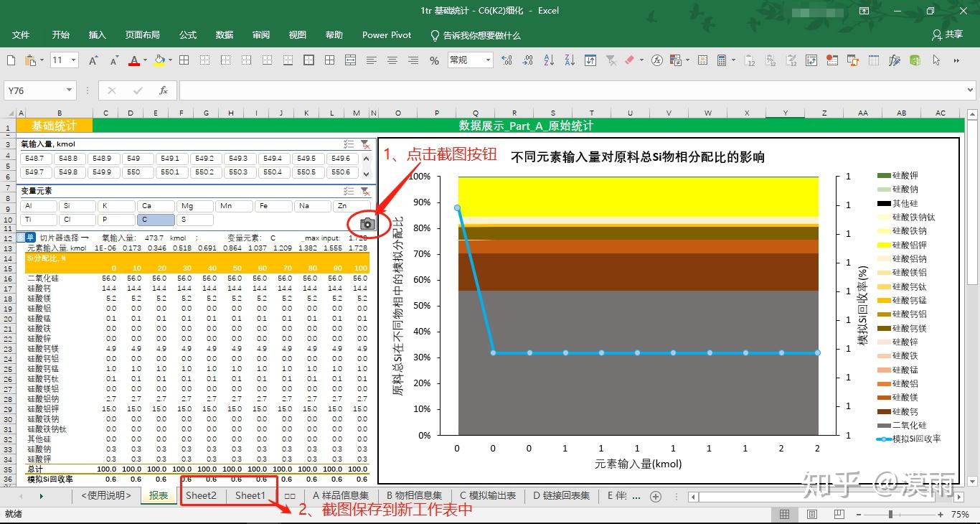Expand the formula bar with the chevron
The image size is (980, 524).
click(971, 90)
